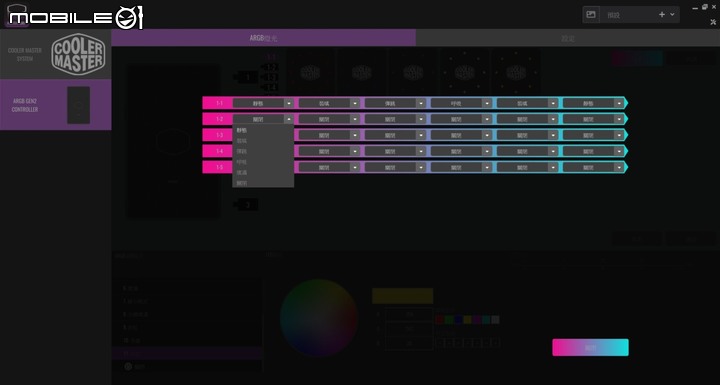
Task: Open second mode dropdown in row 1-1
Action: [x=329, y=103]
